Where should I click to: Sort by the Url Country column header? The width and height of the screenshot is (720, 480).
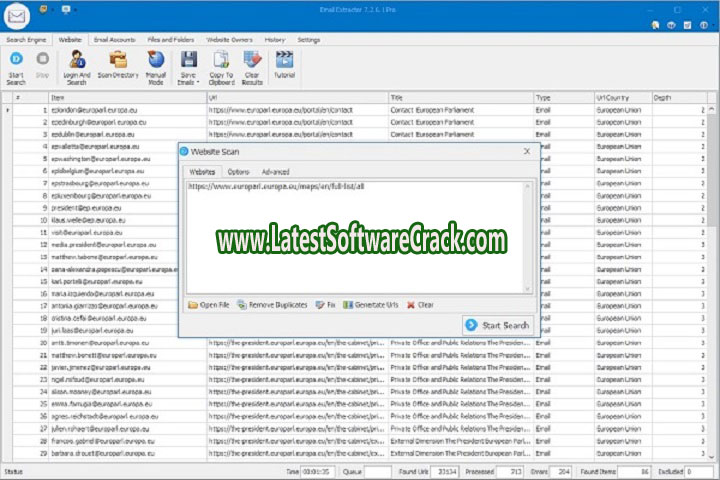click(623, 98)
